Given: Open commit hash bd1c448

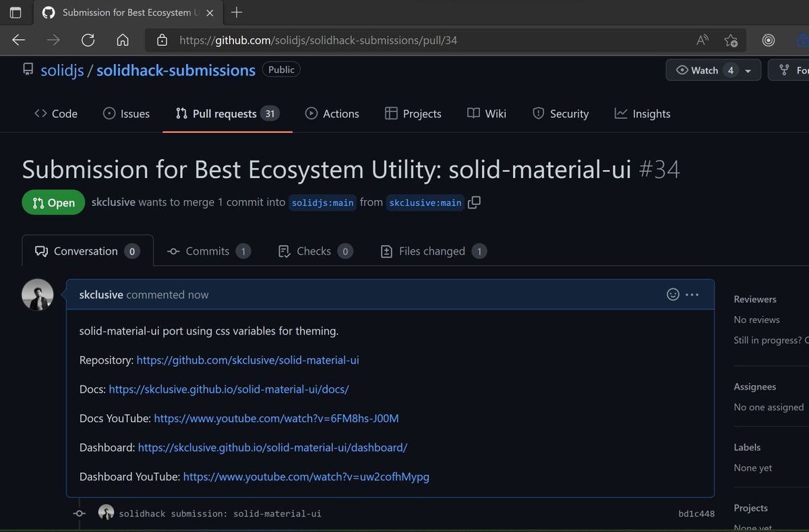Looking at the screenshot, I should point(696,514).
